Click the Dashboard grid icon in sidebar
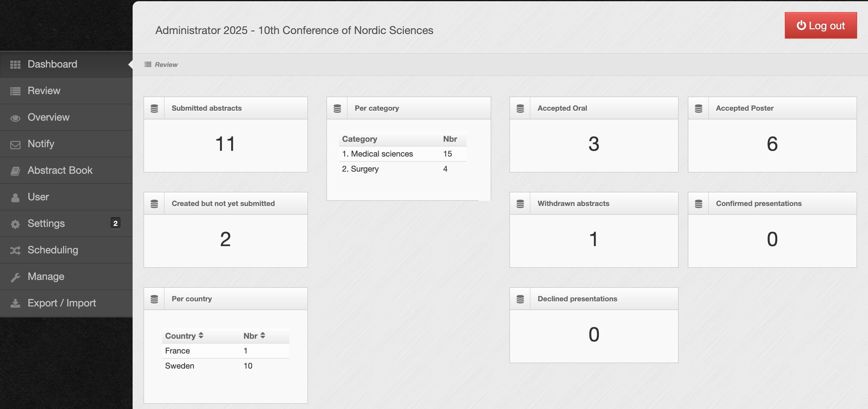Image resolution: width=868 pixels, height=409 pixels. pos(15,65)
